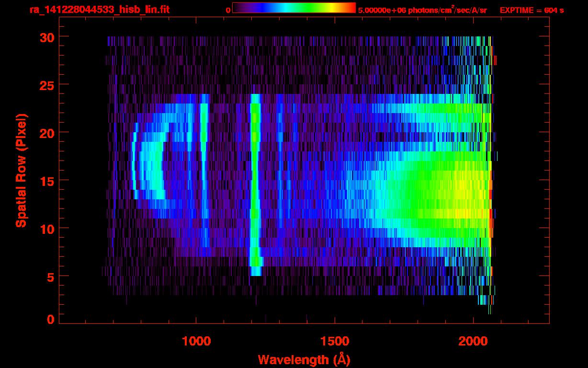588x368 pixels.
Task: Click the x-axis tick label 2000
Action: [x=473, y=341]
